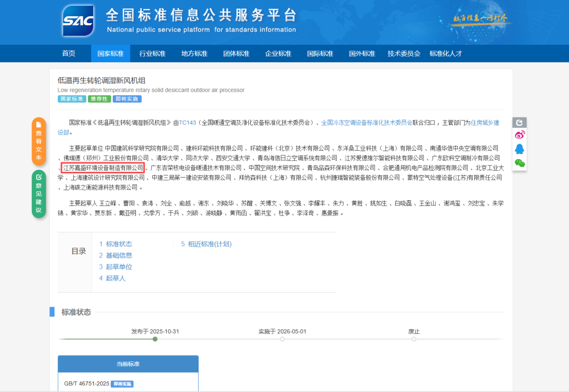Select the 国家标准 menu item
This screenshot has height=392, width=569.
click(x=110, y=54)
